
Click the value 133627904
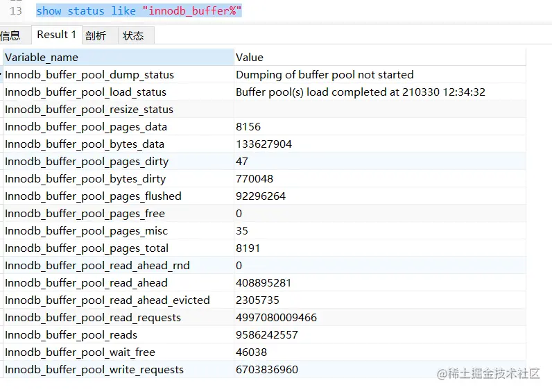point(264,144)
